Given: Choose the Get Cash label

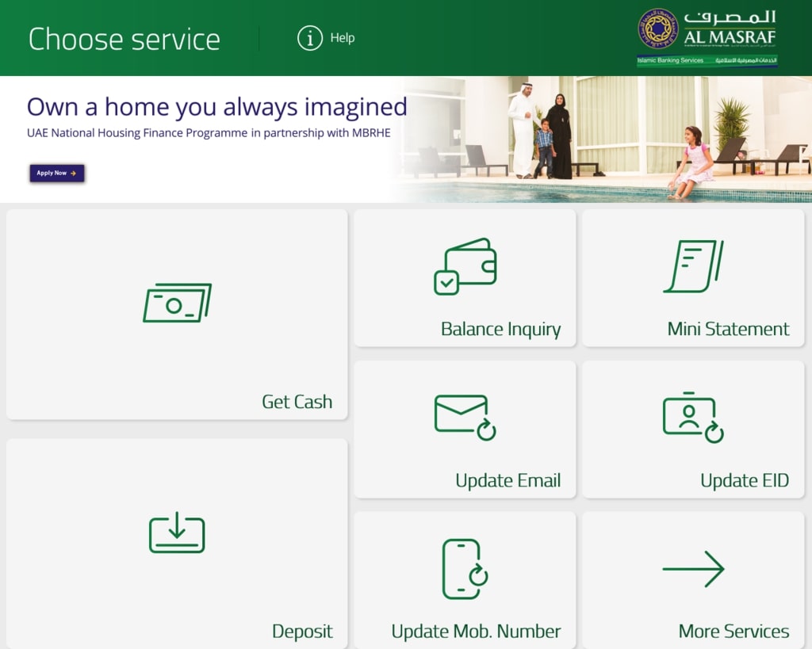Looking at the screenshot, I should (297, 402).
